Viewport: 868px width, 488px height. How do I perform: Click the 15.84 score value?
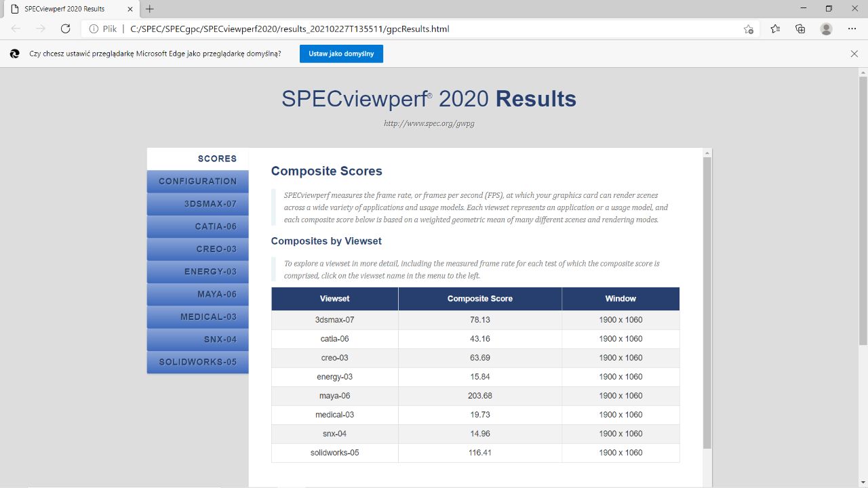pyautogui.click(x=479, y=377)
